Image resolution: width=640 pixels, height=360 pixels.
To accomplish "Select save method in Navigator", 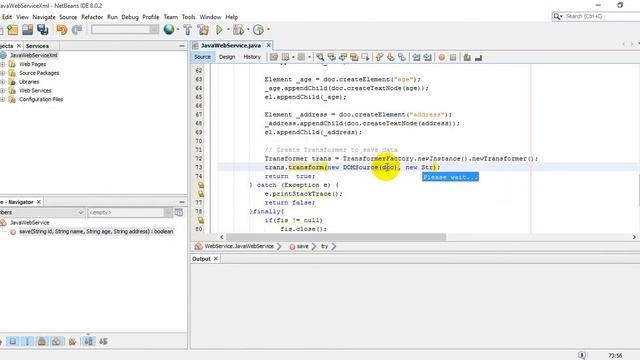I will (x=96, y=231).
